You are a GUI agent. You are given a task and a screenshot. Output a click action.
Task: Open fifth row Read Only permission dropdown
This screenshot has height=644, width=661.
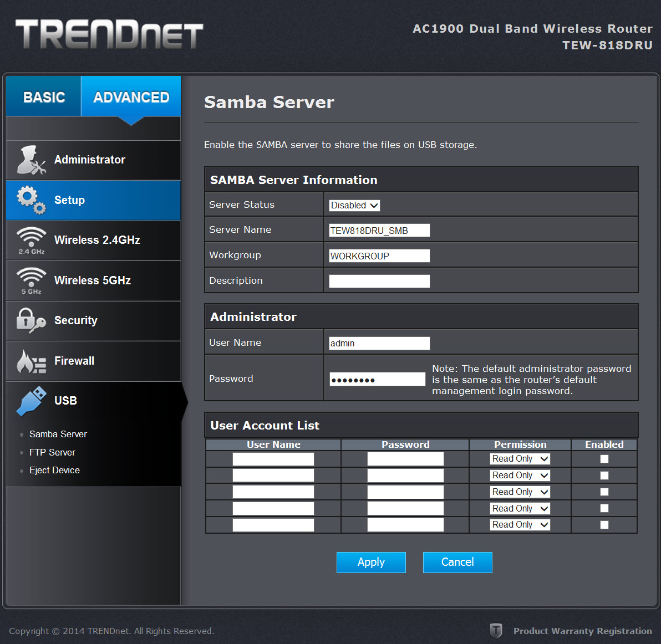520,524
